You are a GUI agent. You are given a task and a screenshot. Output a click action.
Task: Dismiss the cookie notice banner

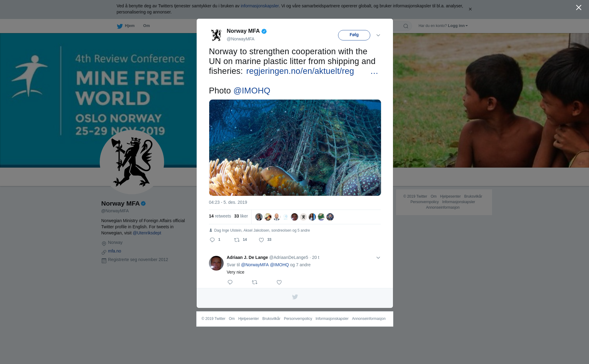(x=470, y=9)
